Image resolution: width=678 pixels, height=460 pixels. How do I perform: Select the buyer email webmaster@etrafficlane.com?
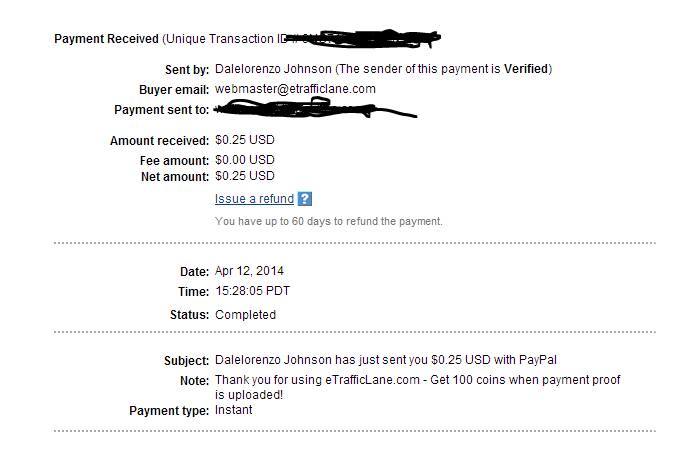point(295,89)
